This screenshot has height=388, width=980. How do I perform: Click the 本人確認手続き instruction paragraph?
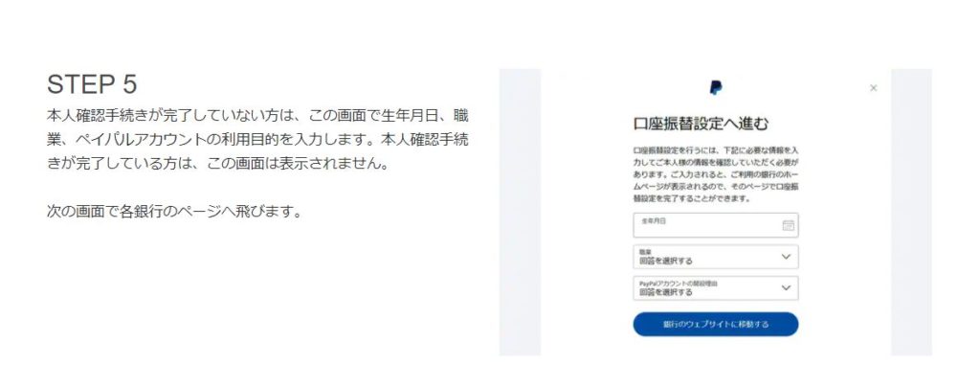[257, 140]
